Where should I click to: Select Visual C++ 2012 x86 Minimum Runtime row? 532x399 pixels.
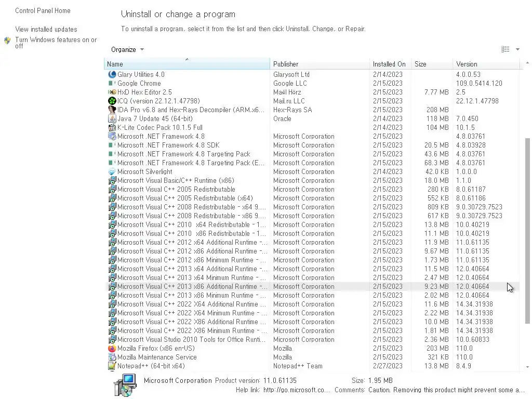pos(312,260)
